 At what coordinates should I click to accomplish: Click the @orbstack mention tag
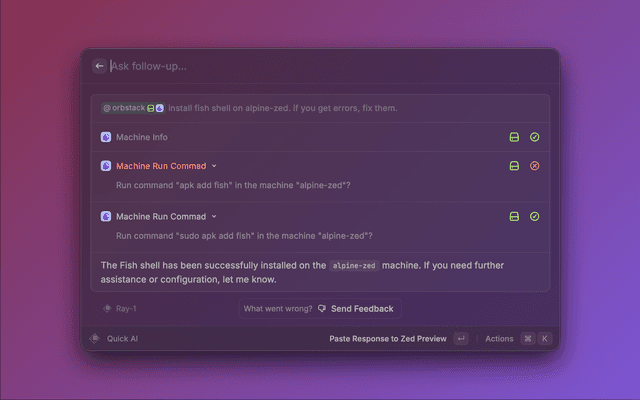tap(133, 108)
